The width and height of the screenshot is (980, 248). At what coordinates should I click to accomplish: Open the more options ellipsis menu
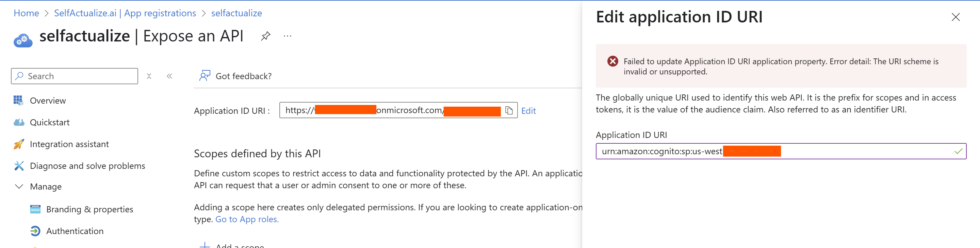(x=288, y=36)
